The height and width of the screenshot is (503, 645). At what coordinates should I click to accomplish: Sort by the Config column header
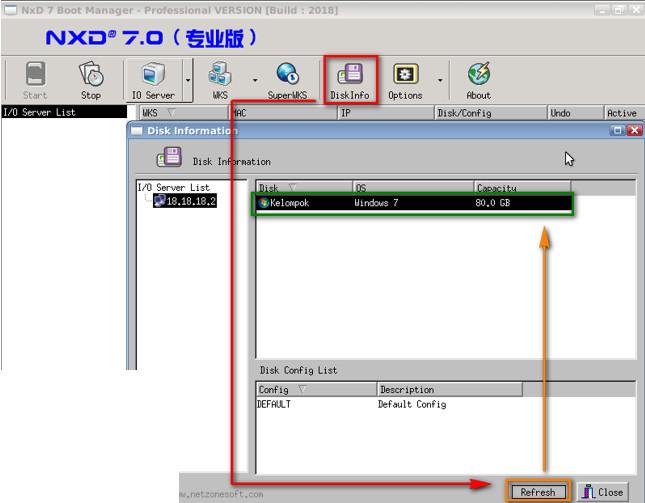point(316,389)
